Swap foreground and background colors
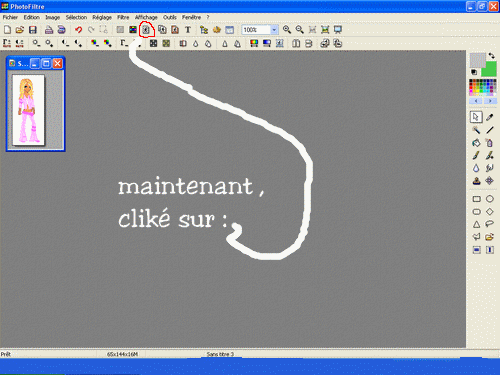 click(x=491, y=55)
